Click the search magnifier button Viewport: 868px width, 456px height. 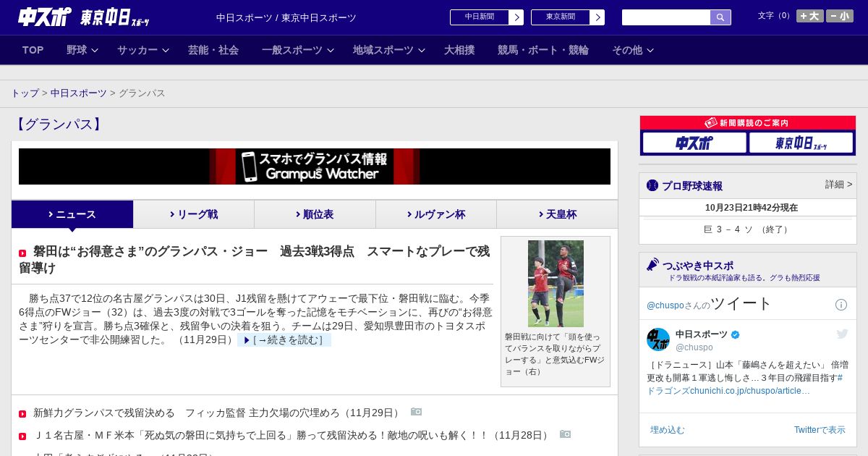tap(720, 17)
